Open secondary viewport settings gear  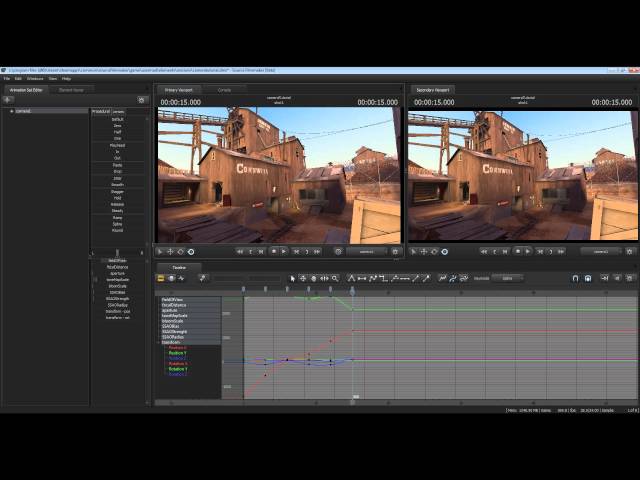point(629,252)
